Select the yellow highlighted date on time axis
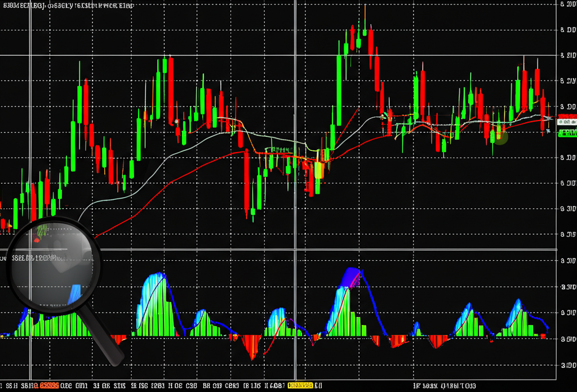Screen dimensions: 577x392 click(x=301, y=386)
